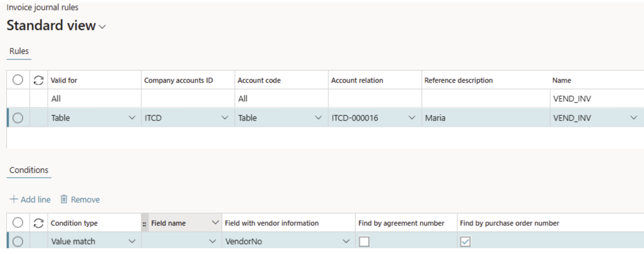Select the Table rule row marker

click(18, 118)
